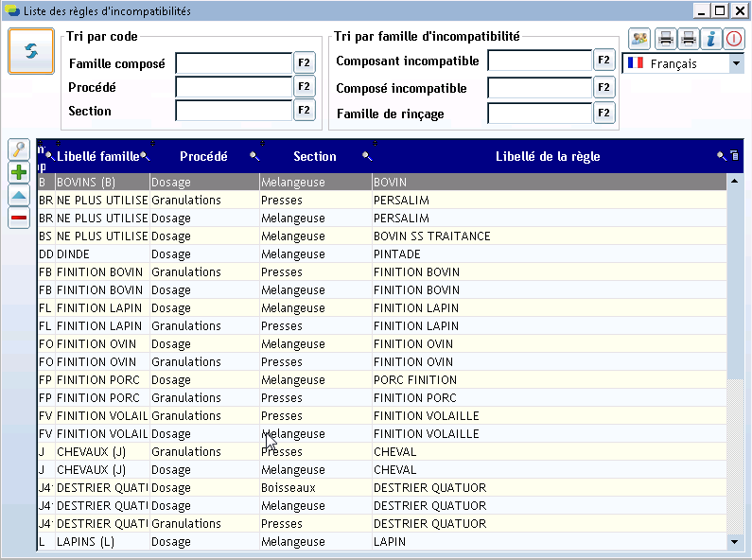This screenshot has width=752, height=560.
Task: Click scrollbar up arrow of the table
Action: click(x=734, y=182)
